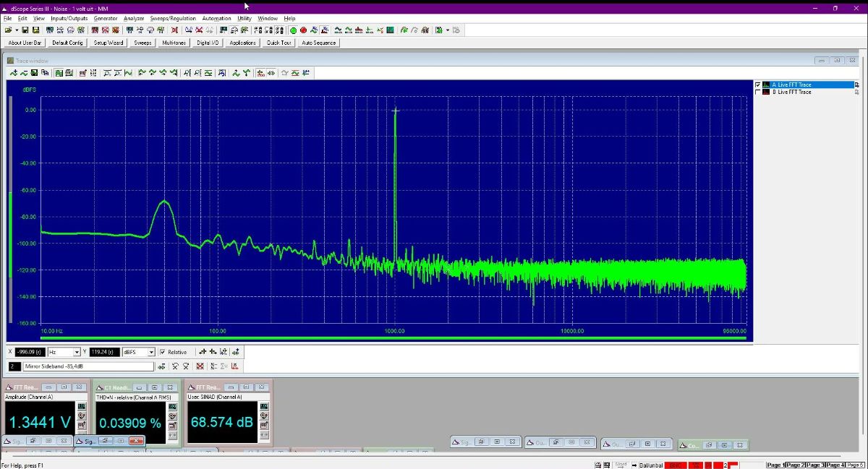The width and height of the screenshot is (868, 469).
Task: Click the Setup Wizard button
Action: pyautogui.click(x=109, y=43)
